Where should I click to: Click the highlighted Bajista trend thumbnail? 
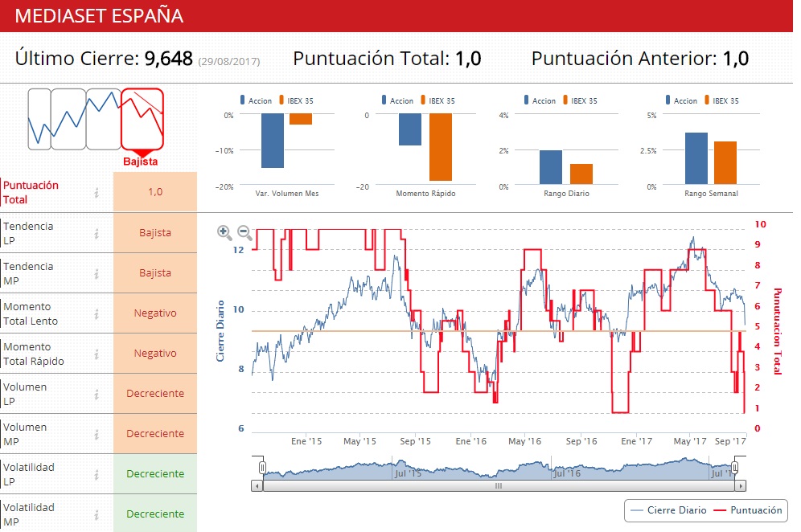142,120
